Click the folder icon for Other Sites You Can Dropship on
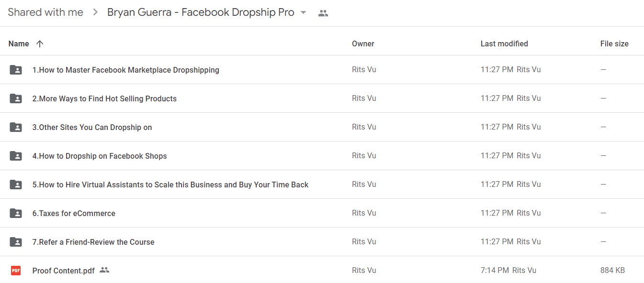This screenshot has height=283, width=644. (16, 127)
